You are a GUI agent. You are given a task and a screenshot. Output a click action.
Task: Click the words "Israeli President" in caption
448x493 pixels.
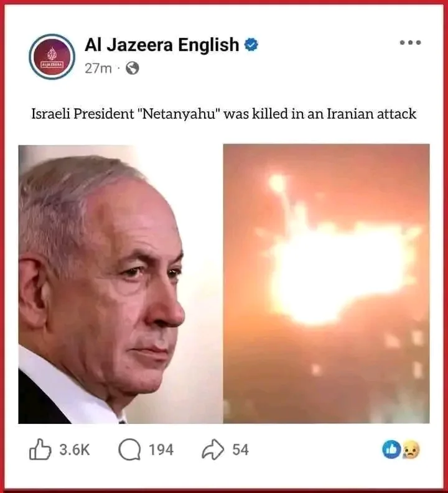pos(82,114)
